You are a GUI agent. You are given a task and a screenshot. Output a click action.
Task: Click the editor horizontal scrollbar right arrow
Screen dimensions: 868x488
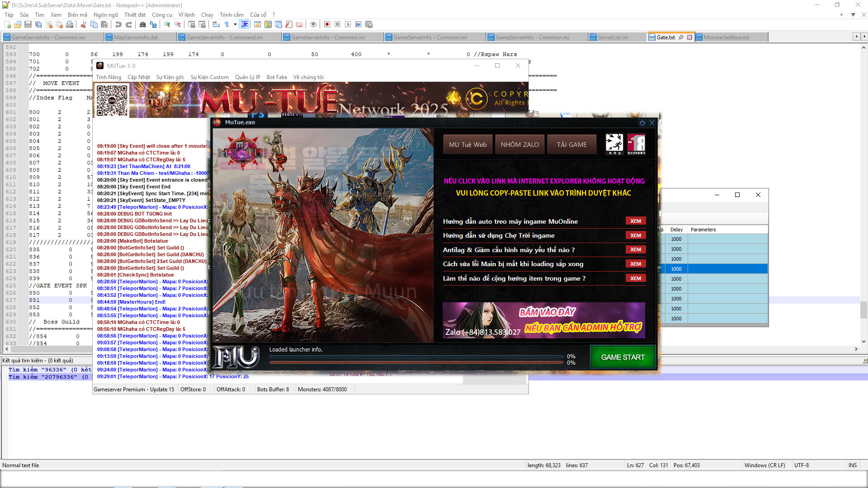pos(856,349)
